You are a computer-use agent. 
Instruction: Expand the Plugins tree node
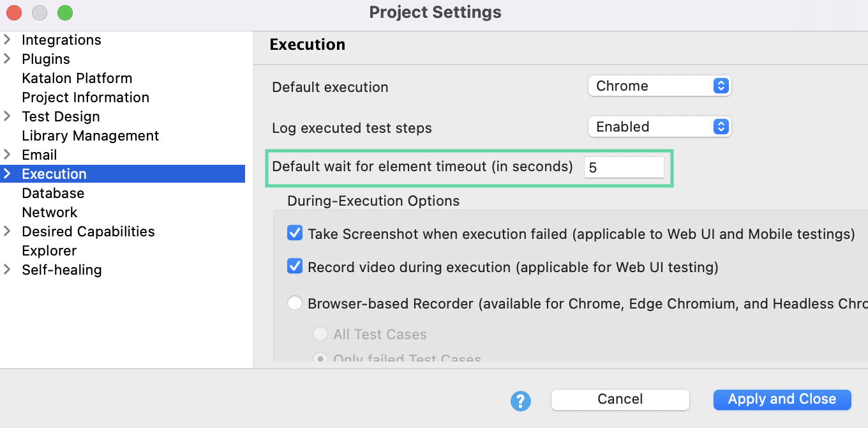click(x=8, y=59)
